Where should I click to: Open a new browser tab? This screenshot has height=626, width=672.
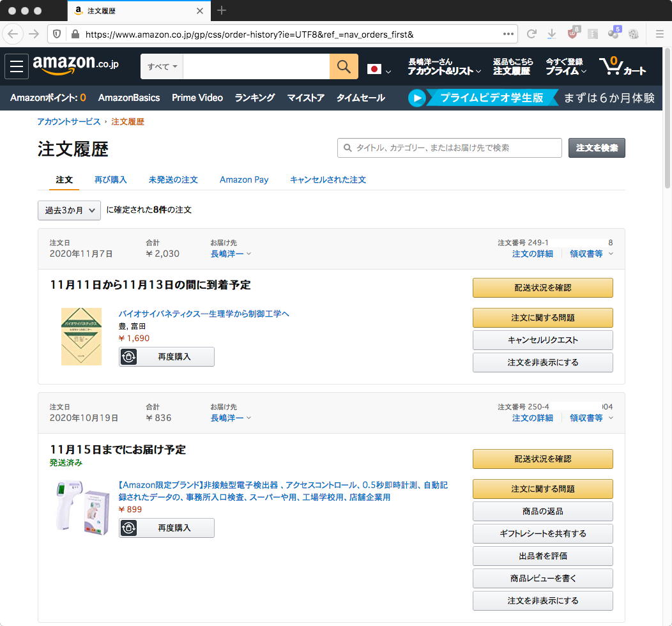(x=221, y=10)
